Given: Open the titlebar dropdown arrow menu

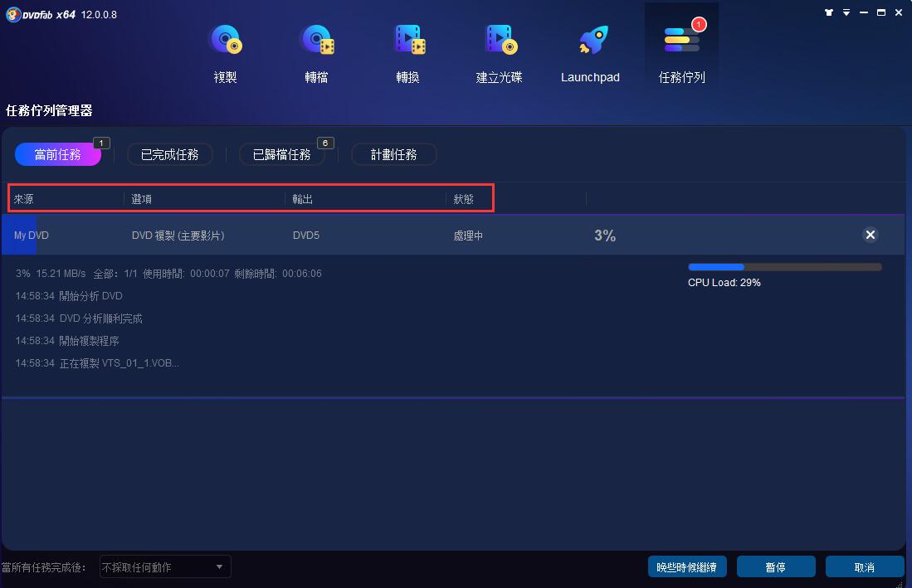Looking at the screenshot, I should click(846, 12).
